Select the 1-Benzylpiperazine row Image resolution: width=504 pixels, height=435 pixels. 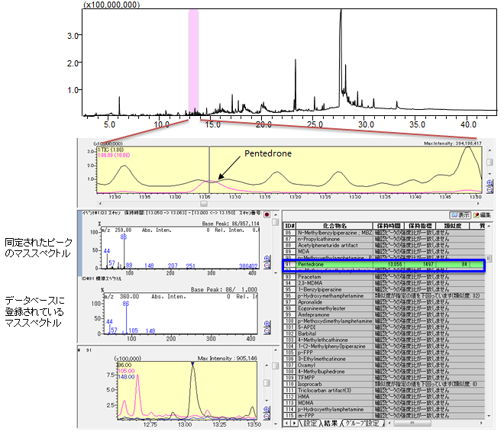[384, 289]
